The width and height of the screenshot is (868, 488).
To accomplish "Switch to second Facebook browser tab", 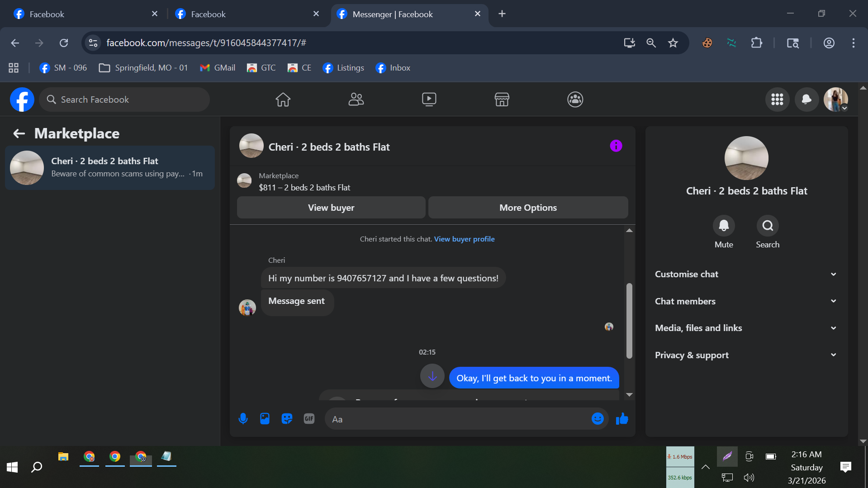I will (247, 14).
